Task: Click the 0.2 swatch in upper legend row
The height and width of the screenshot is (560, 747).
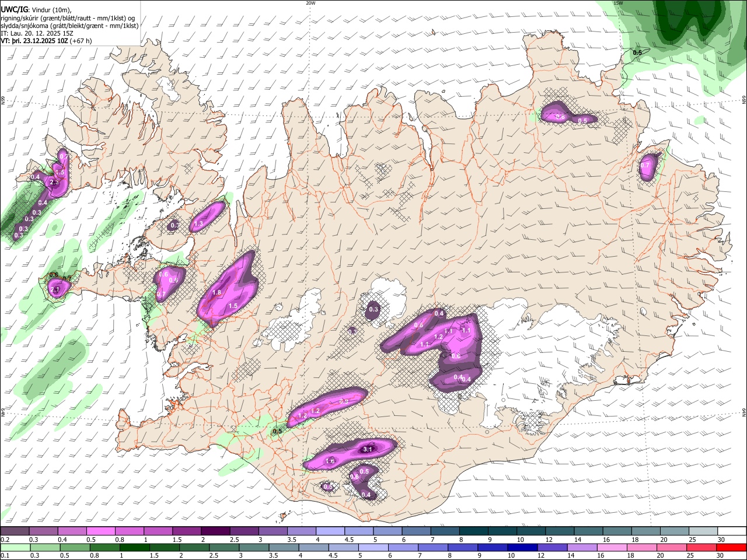Action: point(15,531)
